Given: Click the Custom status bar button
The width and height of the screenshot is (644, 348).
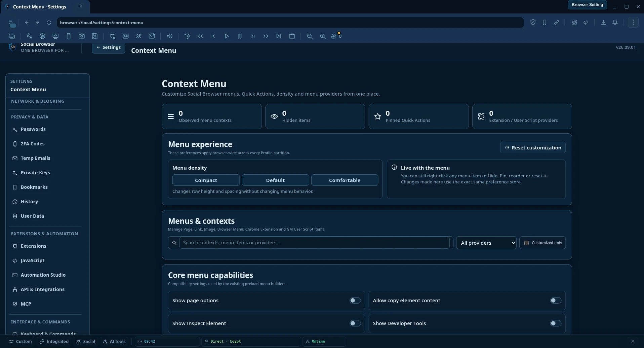Looking at the screenshot, I should 21,342.
